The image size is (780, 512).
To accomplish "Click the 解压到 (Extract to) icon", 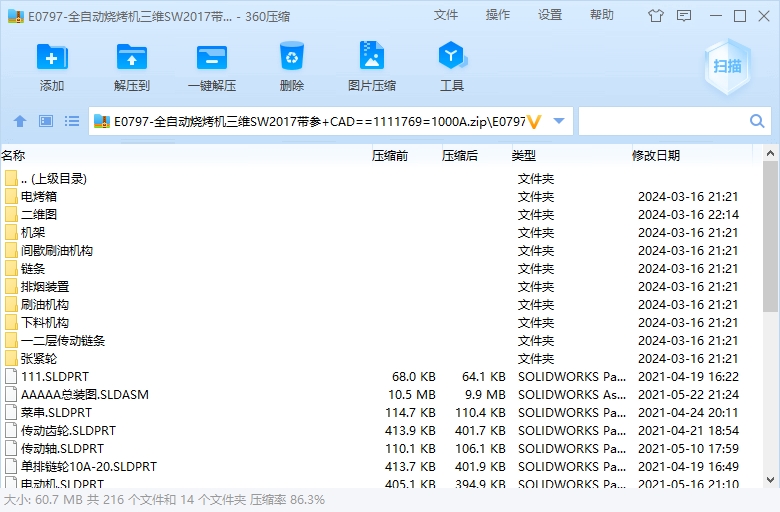I will [x=131, y=57].
